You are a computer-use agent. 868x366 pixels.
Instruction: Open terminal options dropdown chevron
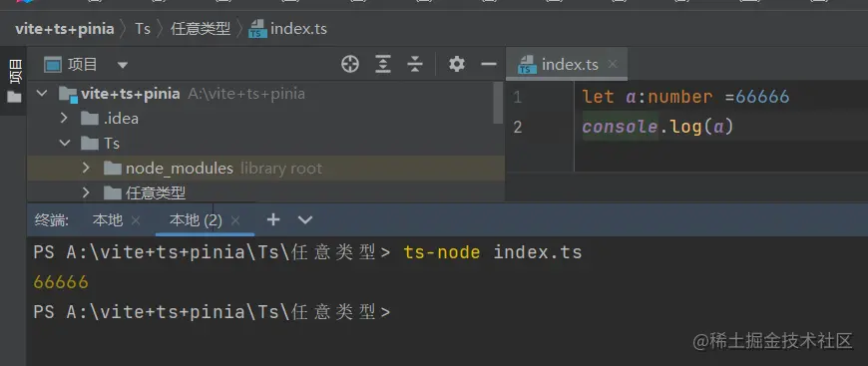(x=305, y=219)
